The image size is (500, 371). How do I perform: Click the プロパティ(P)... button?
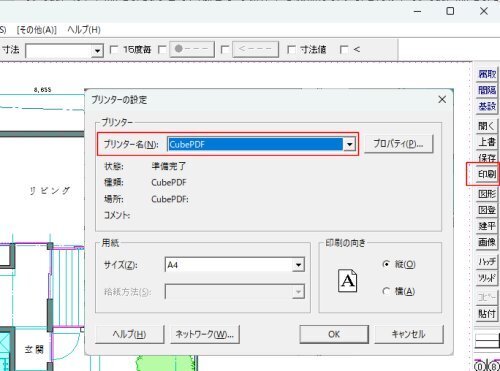click(398, 144)
